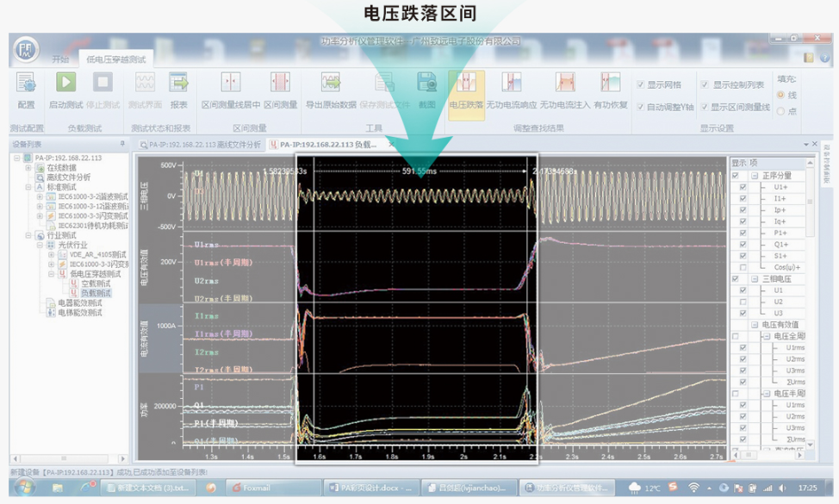Switch to the 低电压穿越测试 ribbon tab

point(116,59)
